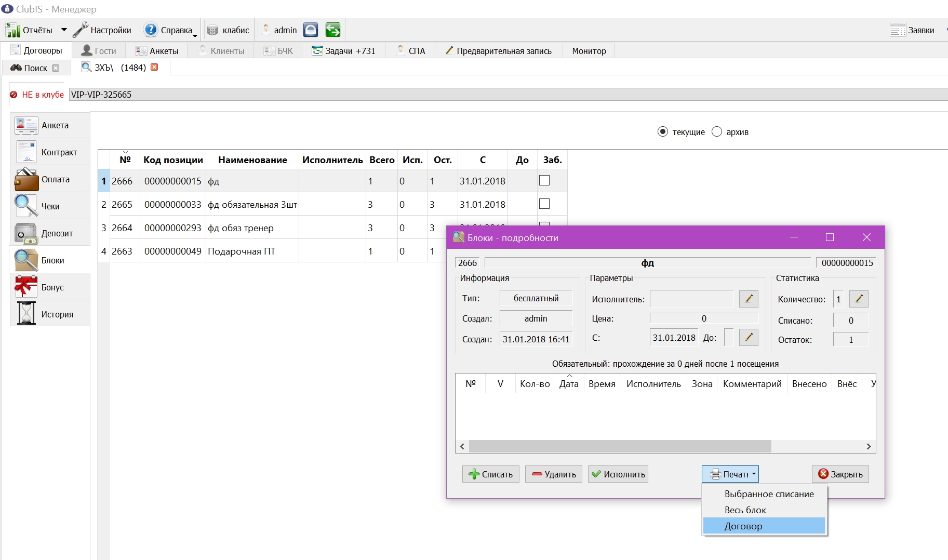Click pencil icon next to Количество field
Screen dimensions: 948x560
(859, 299)
